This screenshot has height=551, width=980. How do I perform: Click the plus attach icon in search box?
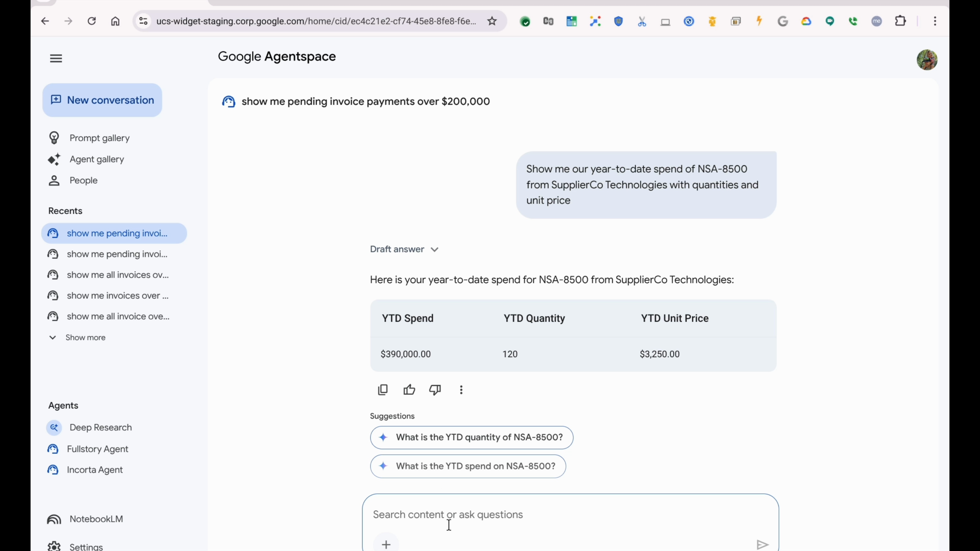(386, 544)
